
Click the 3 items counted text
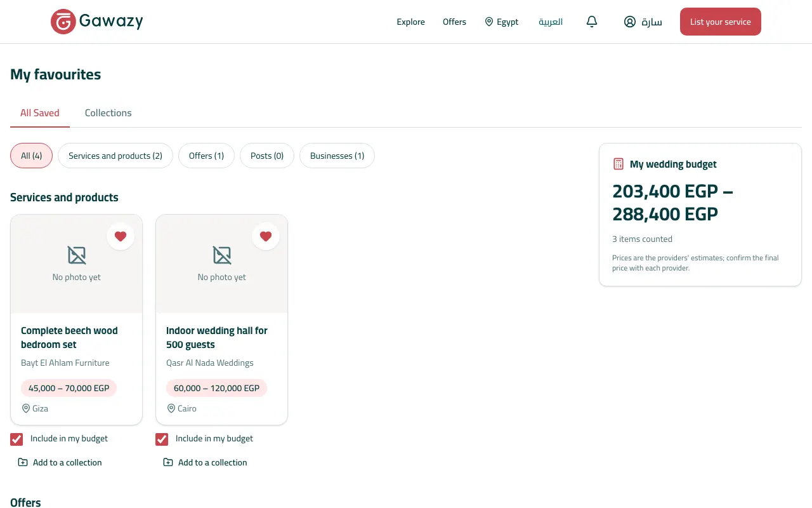click(x=642, y=239)
